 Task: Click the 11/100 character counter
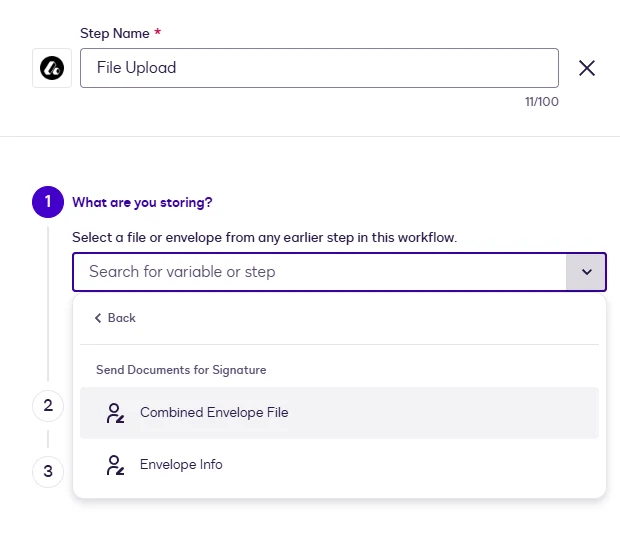[542, 102]
